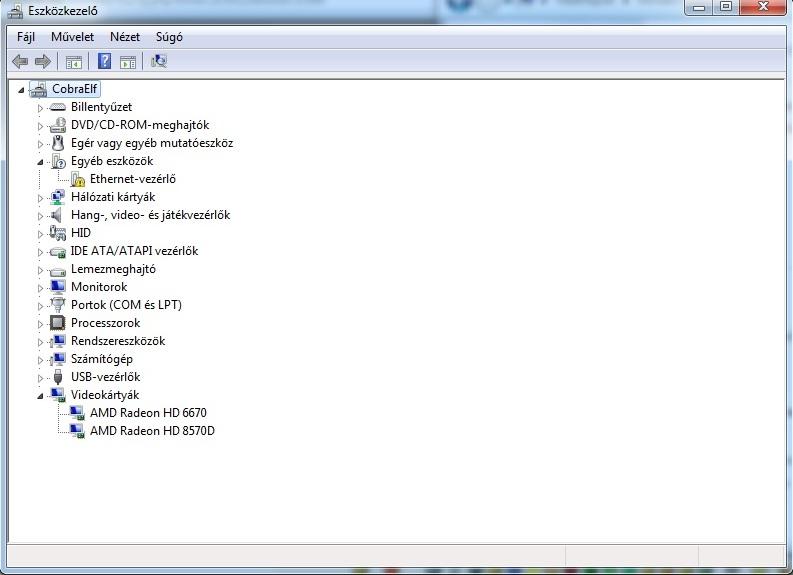Click the AMD Radeon HD 6670 icon

click(77, 413)
